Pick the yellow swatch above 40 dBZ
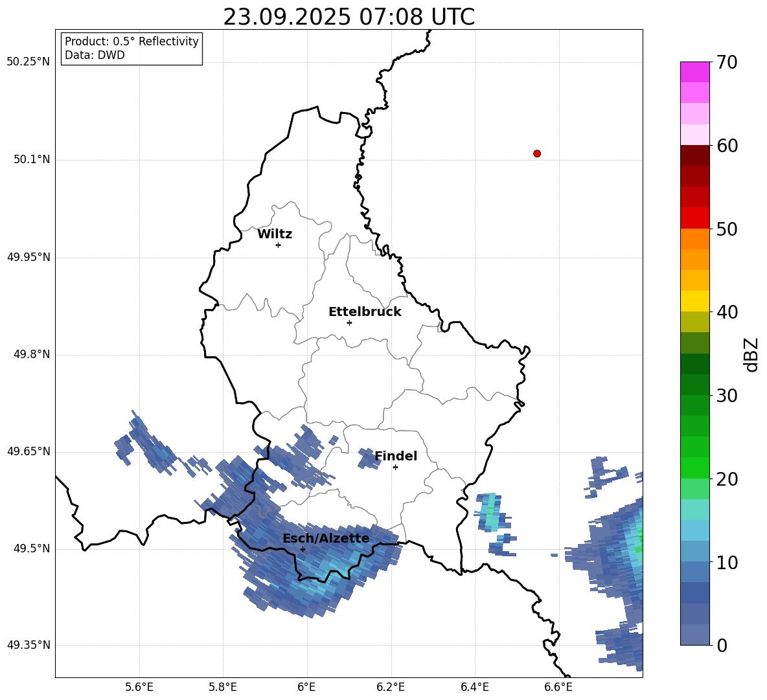This screenshot has width=767, height=700. point(694,301)
